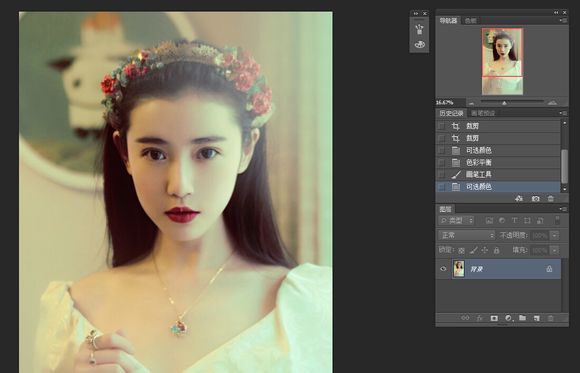Open the 填充 slider dropdown arrow

pos(554,251)
